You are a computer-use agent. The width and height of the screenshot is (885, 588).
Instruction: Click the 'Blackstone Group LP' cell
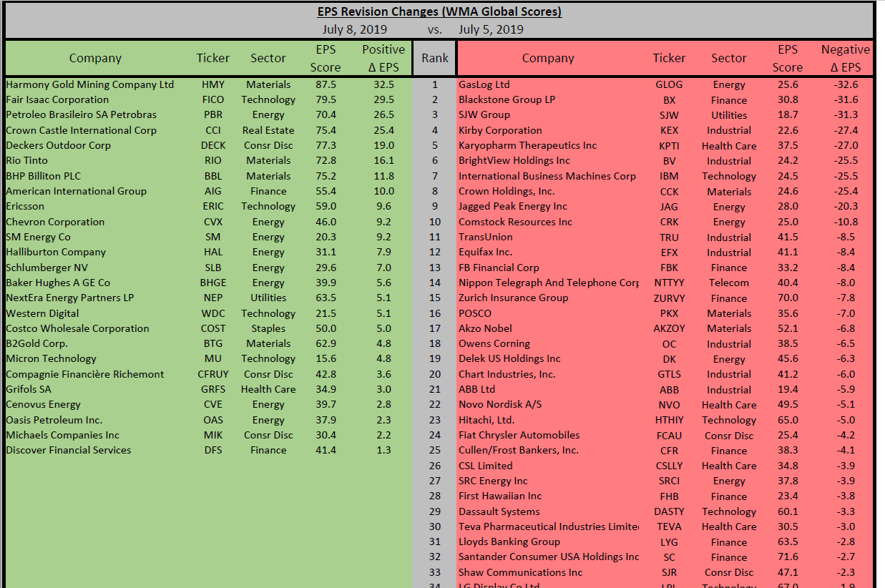(x=507, y=99)
